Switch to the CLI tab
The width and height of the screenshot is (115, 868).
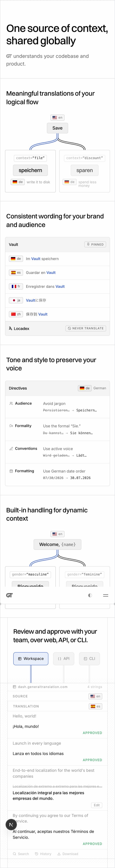tap(89, 658)
